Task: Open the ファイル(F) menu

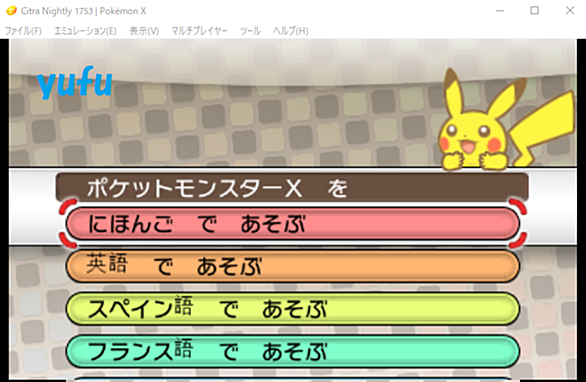Action: pyautogui.click(x=23, y=31)
